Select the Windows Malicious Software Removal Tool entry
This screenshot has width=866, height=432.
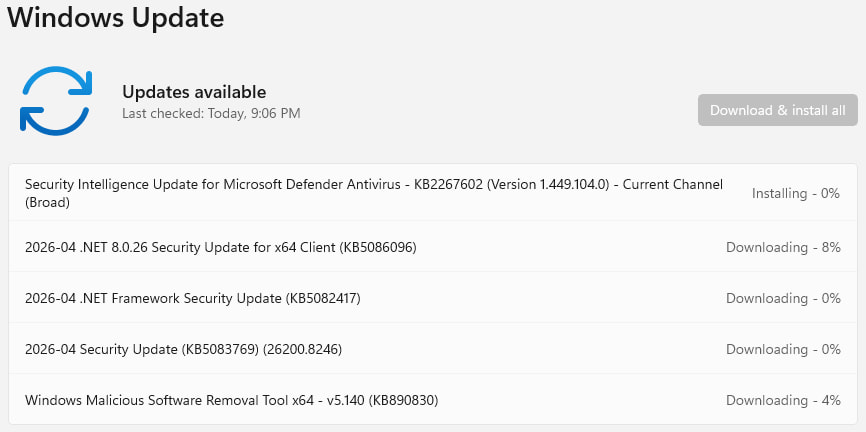(x=231, y=400)
